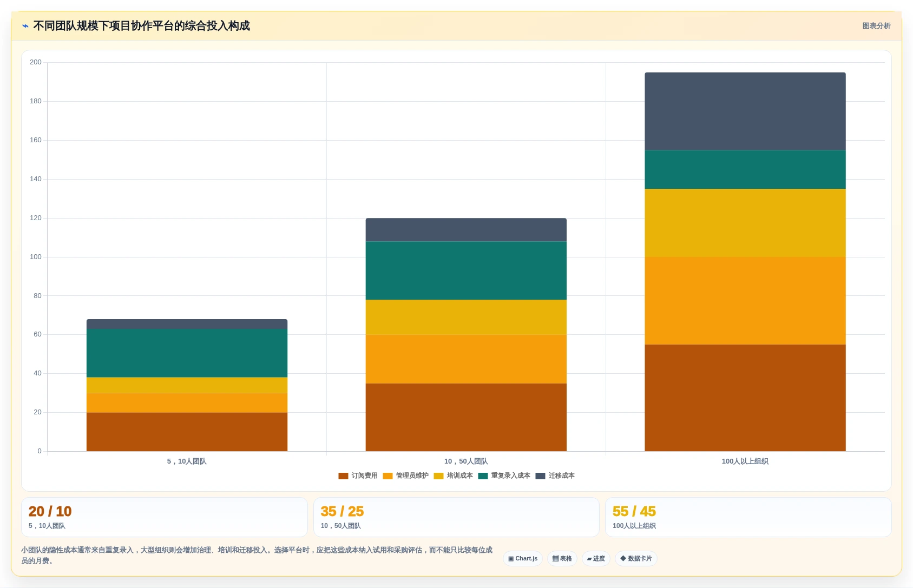913x588 pixels.
Task: Click the 管理员维护 segment of 100人以上组织 bar
Action: [745, 301]
